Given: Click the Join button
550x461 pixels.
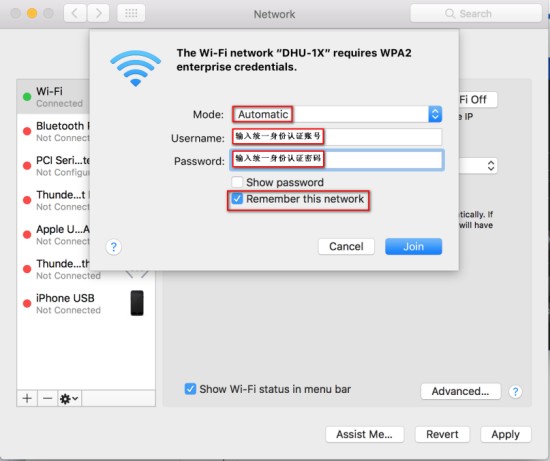Looking at the screenshot, I should coord(414,246).
